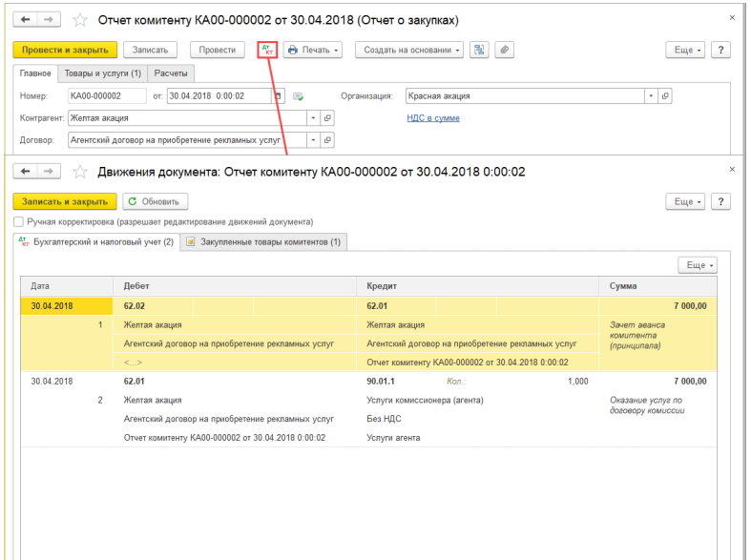Image resolution: width=751 pixels, height=560 pixels.
Task: Enable Ручная корректировка checkbox
Action: [19, 221]
